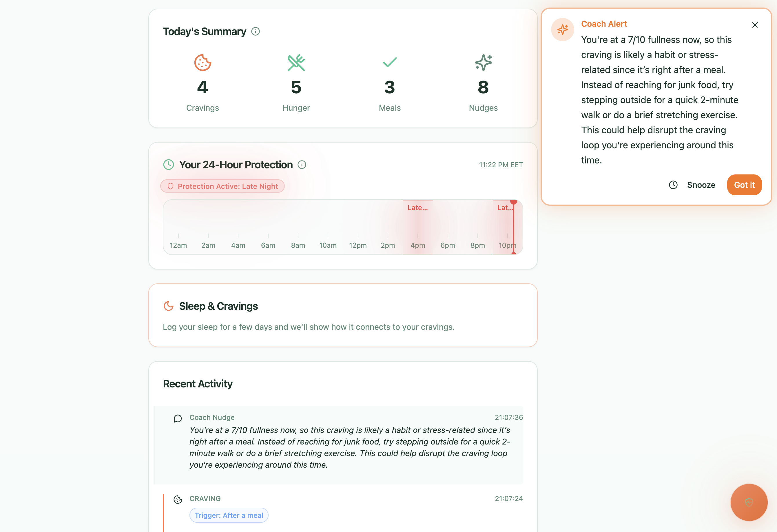The width and height of the screenshot is (777, 532).
Task: Click the checkmark Meals icon
Action: [389, 62]
